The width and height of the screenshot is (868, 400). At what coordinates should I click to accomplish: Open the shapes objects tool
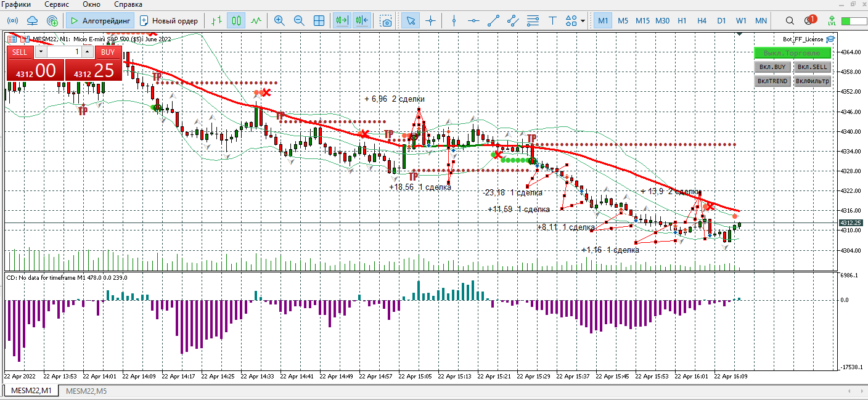coord(571,20)
